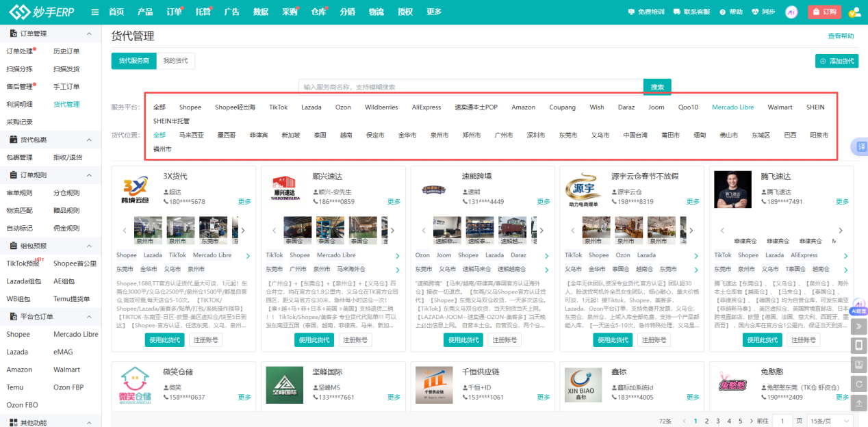Click next arrow in 3X货代 image carousel
868x427 pixels.
[243, 231]
